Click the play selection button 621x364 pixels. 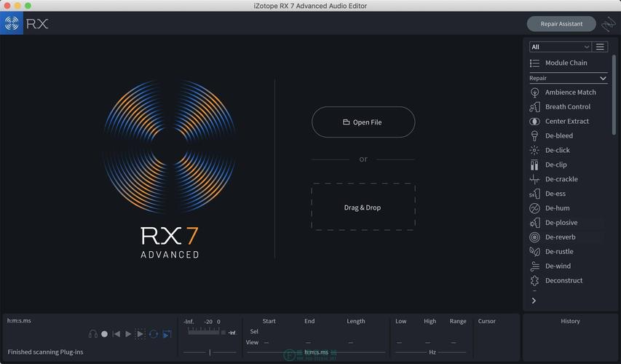[141, 334]
